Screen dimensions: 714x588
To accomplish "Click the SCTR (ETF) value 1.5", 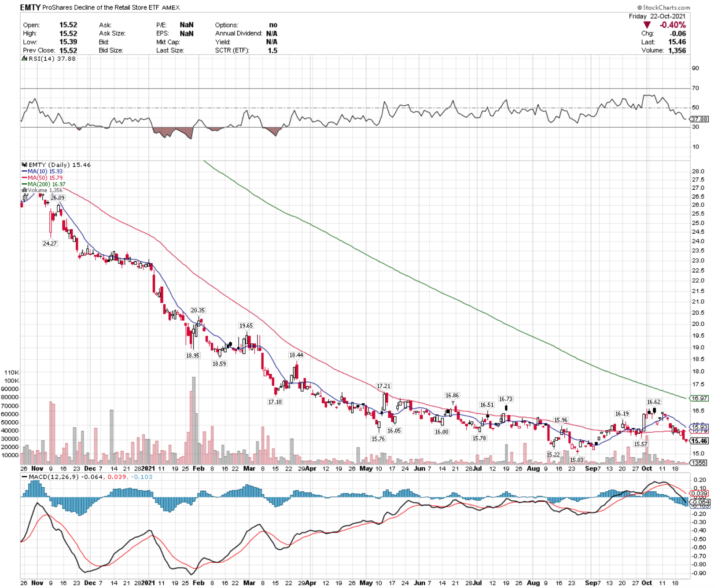I will (272, 50).
